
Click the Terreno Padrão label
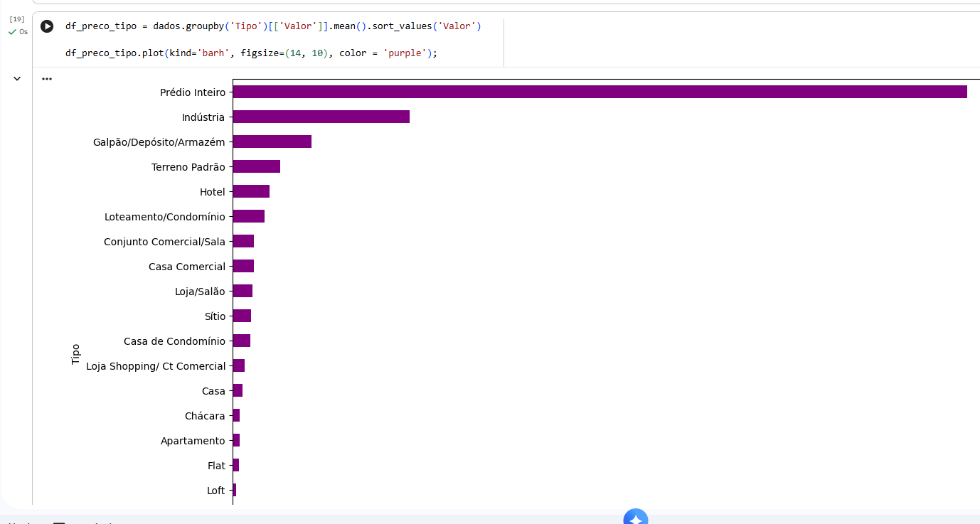[188, 167]
